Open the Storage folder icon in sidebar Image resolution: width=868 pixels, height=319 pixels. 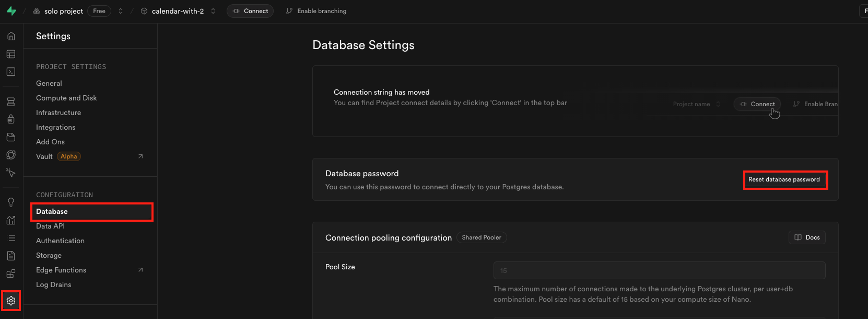click(x=11, y=137)
